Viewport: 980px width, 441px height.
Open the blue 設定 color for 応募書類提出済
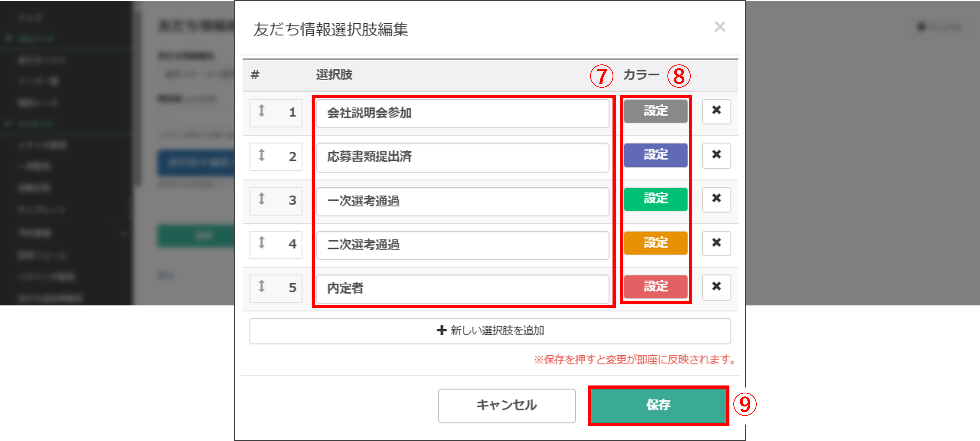655,155
